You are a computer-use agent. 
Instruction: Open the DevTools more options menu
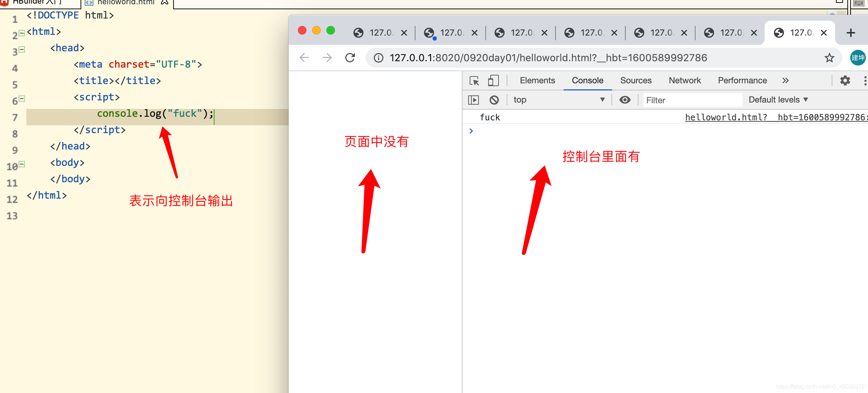(865, 81)
